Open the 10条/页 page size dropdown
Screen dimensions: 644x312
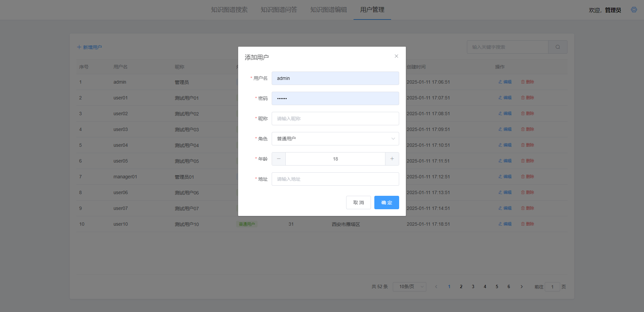point(410,287)
